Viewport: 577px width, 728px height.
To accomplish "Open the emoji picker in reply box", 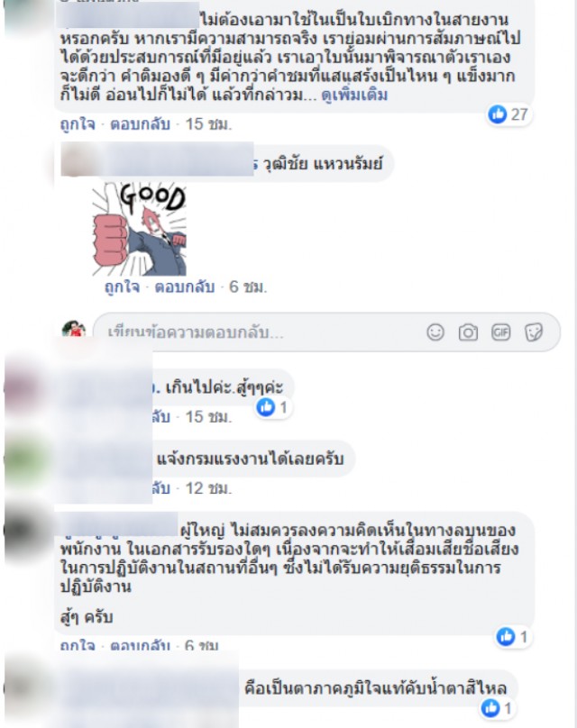I will [435, 332].
